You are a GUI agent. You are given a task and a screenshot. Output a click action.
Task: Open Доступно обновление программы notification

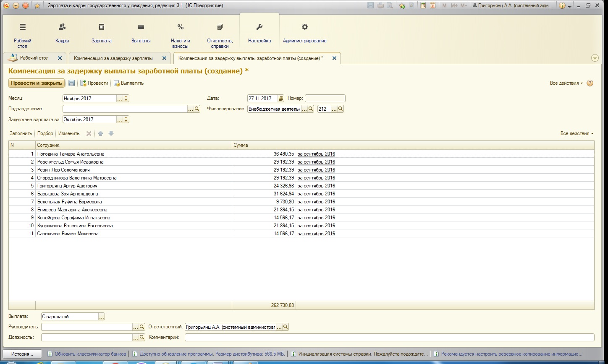pos(209,354)
